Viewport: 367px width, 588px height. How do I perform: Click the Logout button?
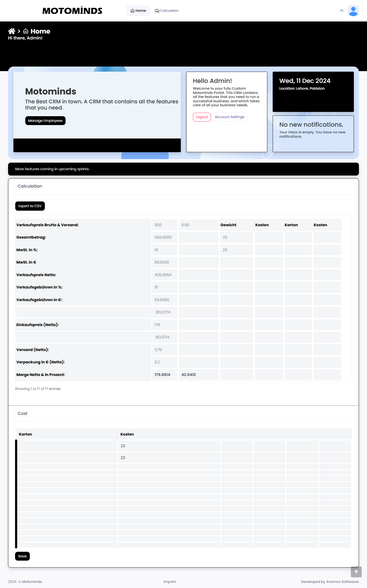coord(202,117)
